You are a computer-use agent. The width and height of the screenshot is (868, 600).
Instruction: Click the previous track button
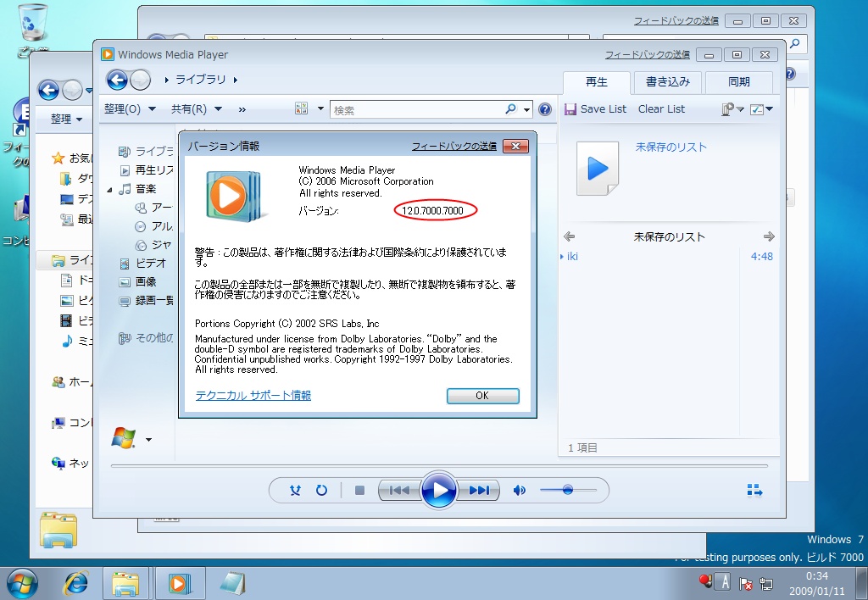(x=399, y=490)
